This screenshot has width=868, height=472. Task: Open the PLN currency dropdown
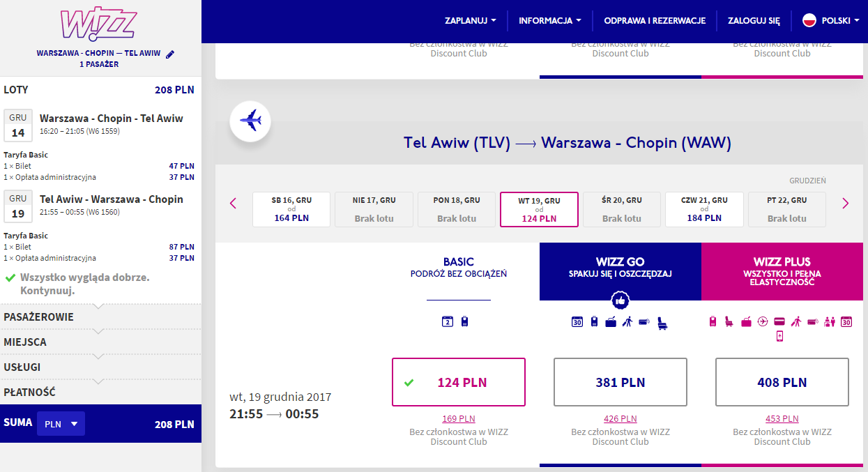(61, 423)
